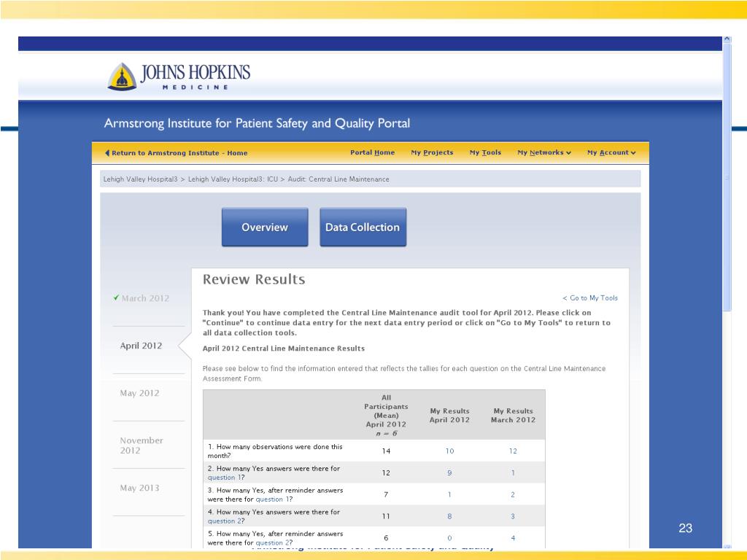Expand the My Networks dropdown

[544, 152]
